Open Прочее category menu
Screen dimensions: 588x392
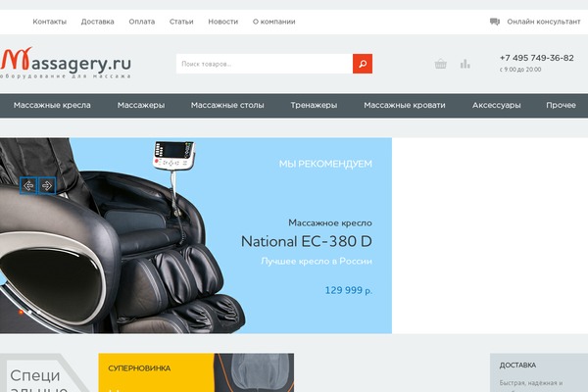561,106
